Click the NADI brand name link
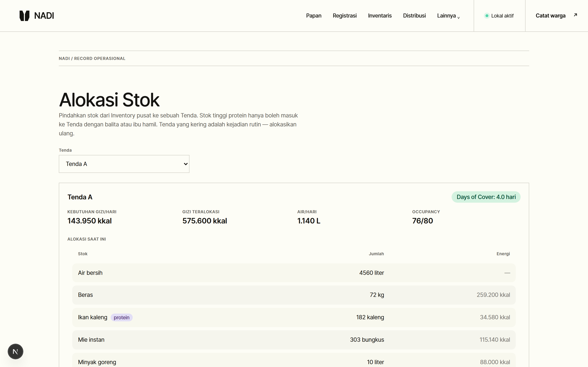This screenshot has width=588, height=367. pyautogui.click(x=44, y=16)
